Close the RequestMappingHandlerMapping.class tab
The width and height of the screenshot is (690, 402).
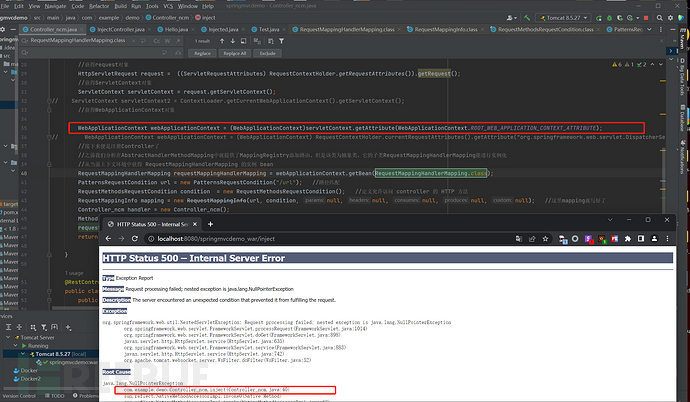pos(399,29)
